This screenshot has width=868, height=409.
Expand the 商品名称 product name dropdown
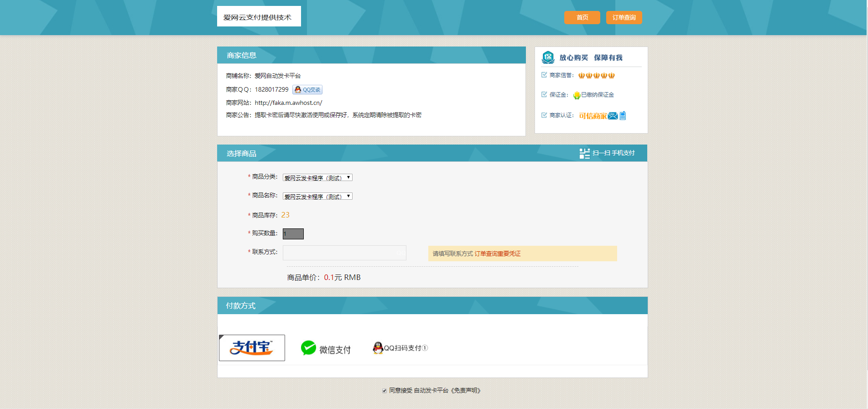(317, 196)
